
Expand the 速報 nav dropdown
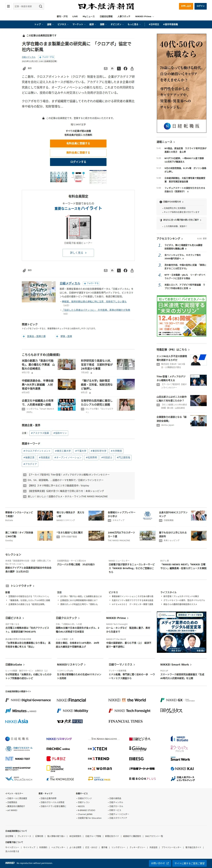[50, 24]
